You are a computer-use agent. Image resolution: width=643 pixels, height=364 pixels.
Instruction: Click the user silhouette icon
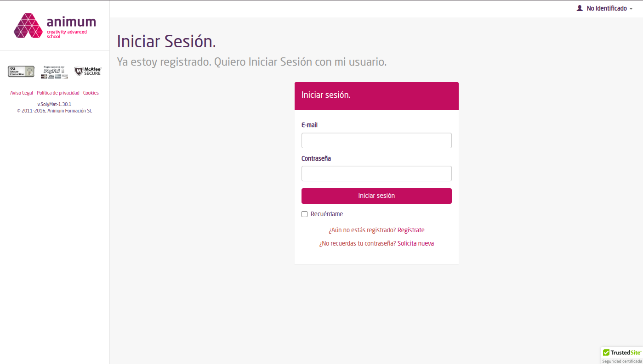pos(580,8)
